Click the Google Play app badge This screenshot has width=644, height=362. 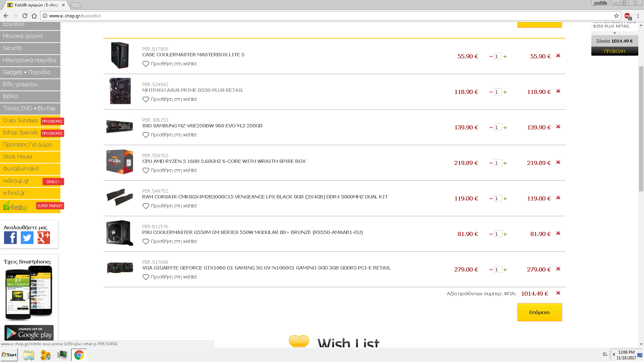point(29,333)
